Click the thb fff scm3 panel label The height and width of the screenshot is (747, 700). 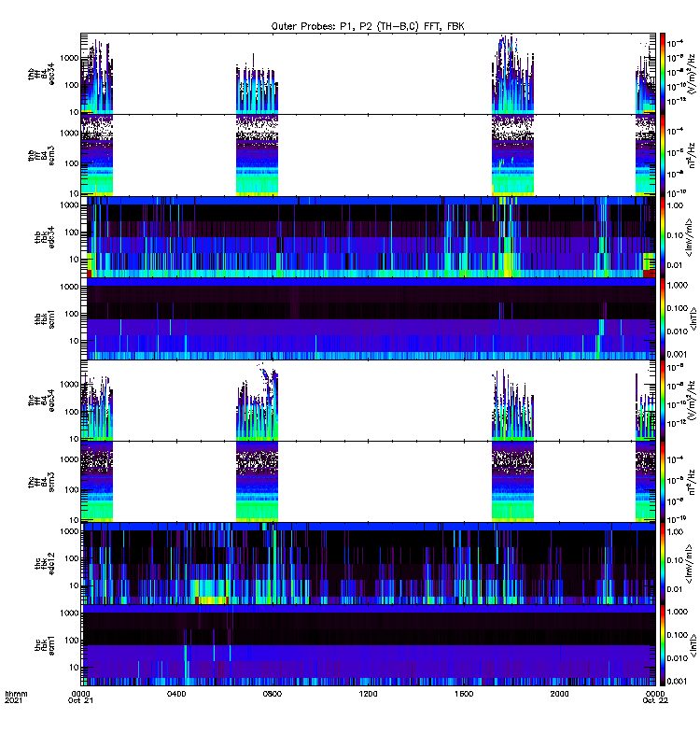41,156
